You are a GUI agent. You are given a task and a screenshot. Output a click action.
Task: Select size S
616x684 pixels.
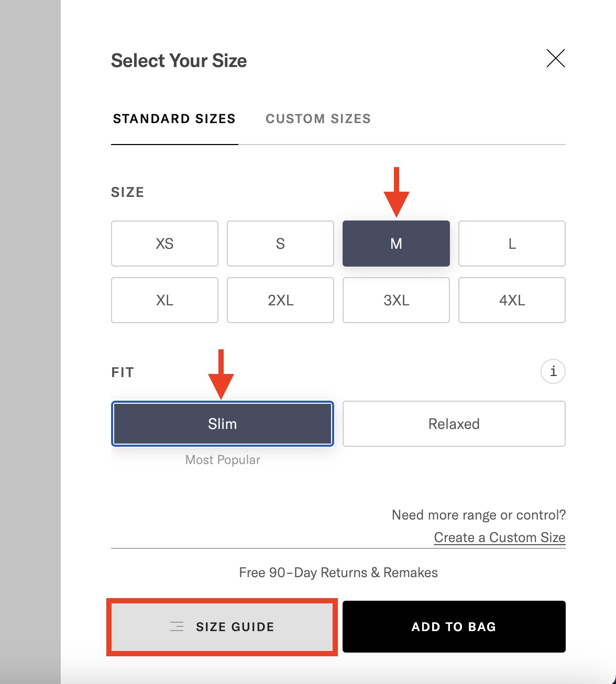point(280,244)
